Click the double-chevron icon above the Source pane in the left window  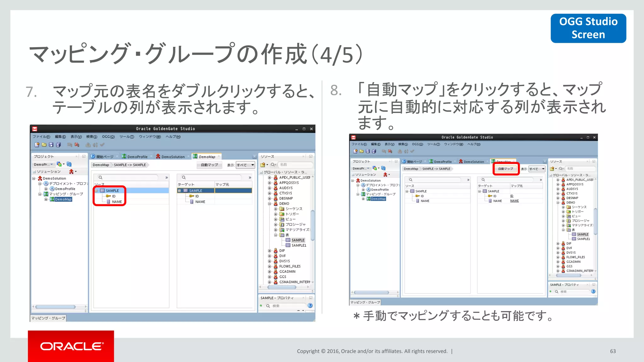tap(167, 178)
